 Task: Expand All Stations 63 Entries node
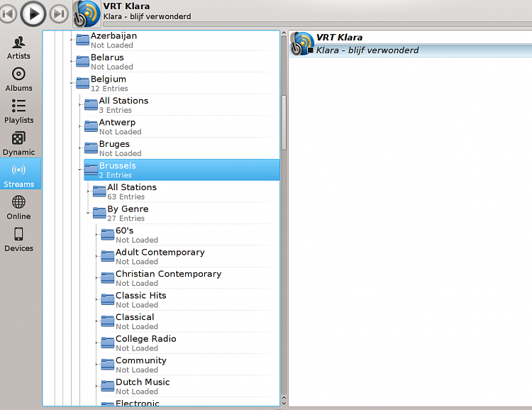(x=88, y=191)
